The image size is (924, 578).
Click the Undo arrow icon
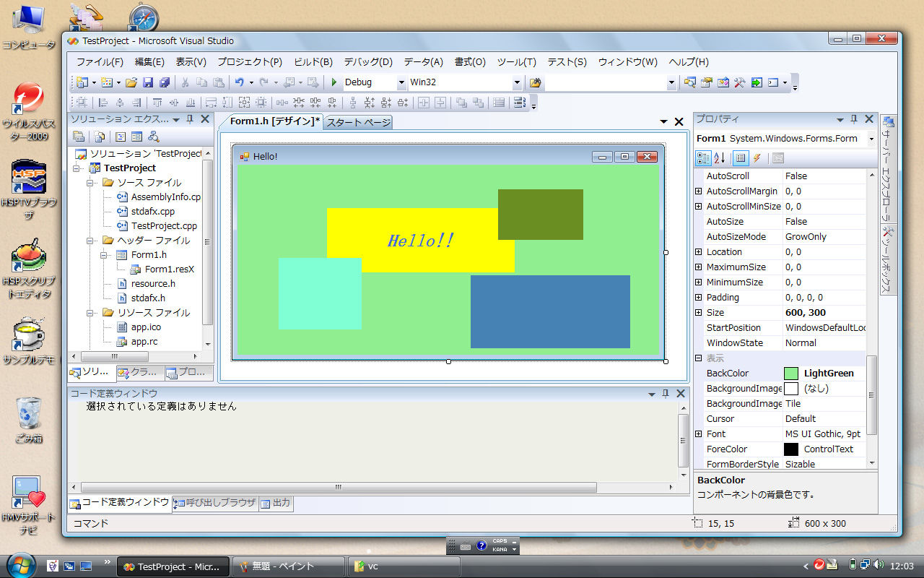tap(239, 82)
